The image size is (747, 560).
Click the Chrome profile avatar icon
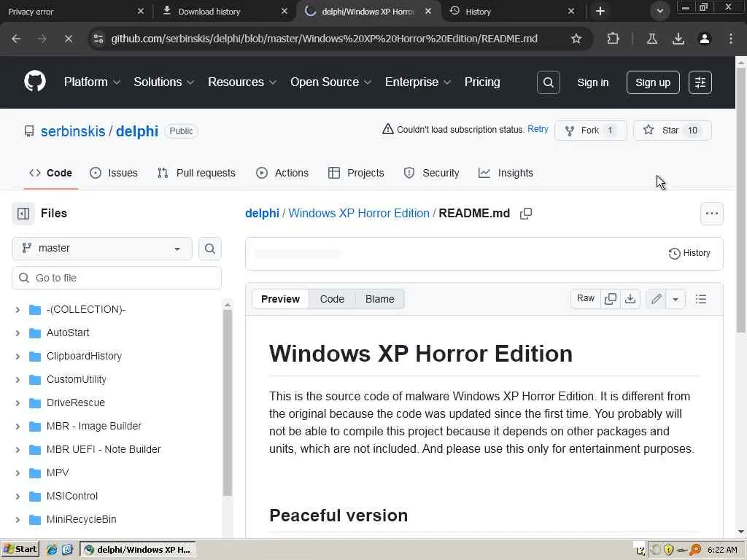(704, 39)
